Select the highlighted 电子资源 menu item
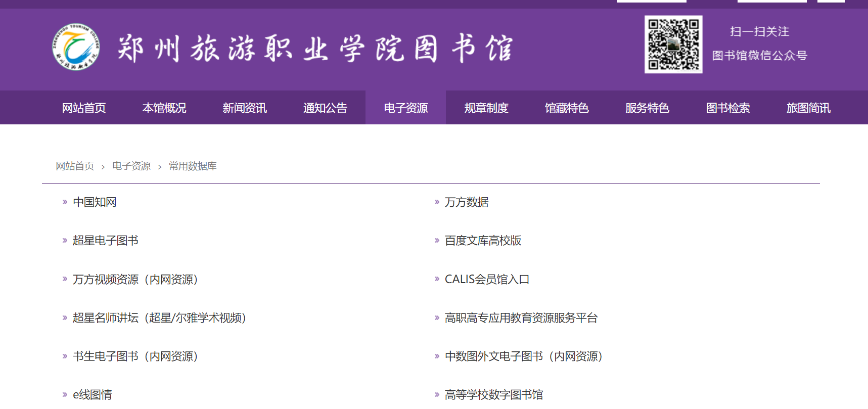Viewport: 868px width, 409px height. coord(405,108)
